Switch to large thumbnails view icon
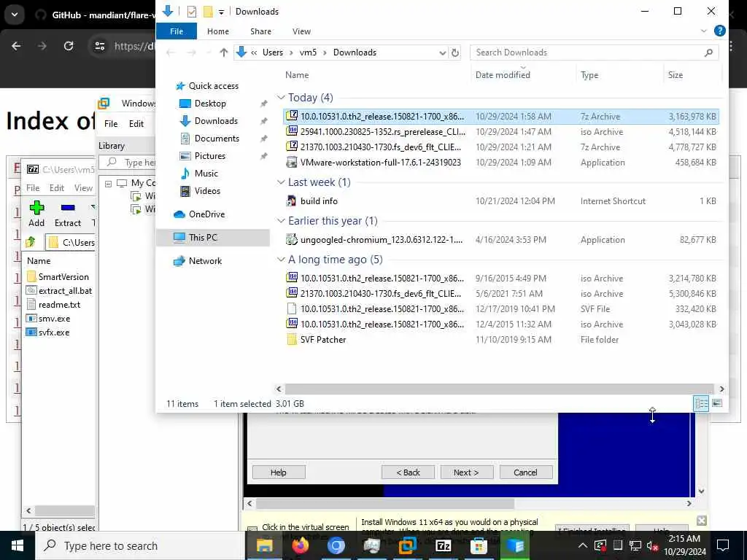Image resolution: width=747 pixels, height=560 pixels. click(717, 404)
